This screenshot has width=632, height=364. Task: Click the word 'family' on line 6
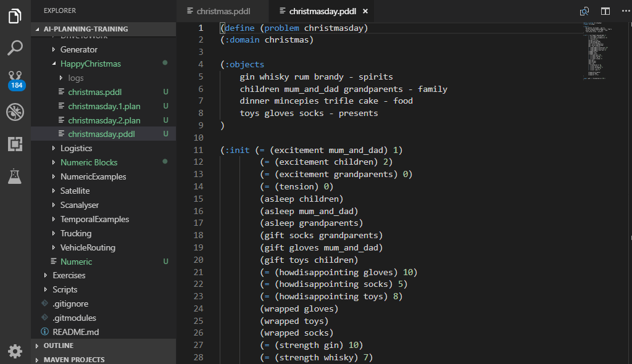point(433,89)
